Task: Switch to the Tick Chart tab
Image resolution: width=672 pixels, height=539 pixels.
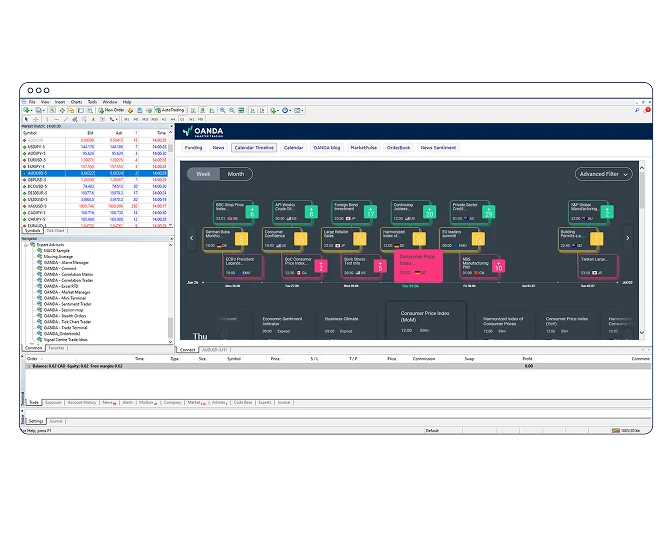Action: pyautogui.click(x=55, y=231)
